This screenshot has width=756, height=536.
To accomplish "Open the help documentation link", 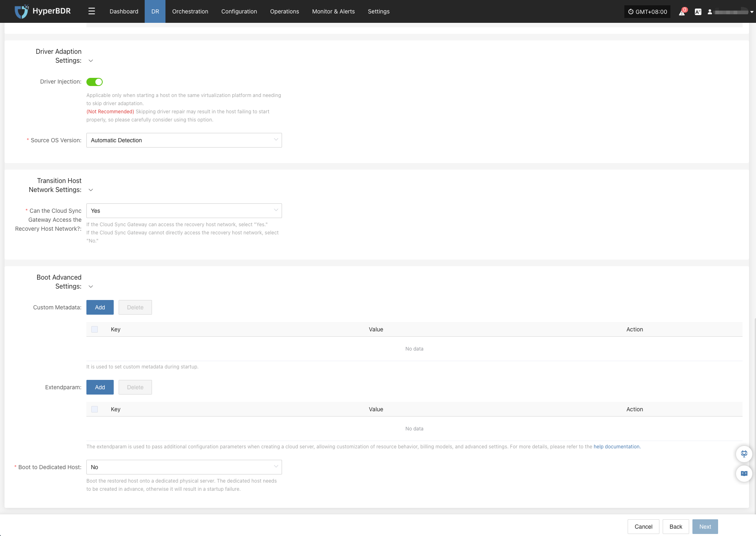I will (x=617, y=447).
